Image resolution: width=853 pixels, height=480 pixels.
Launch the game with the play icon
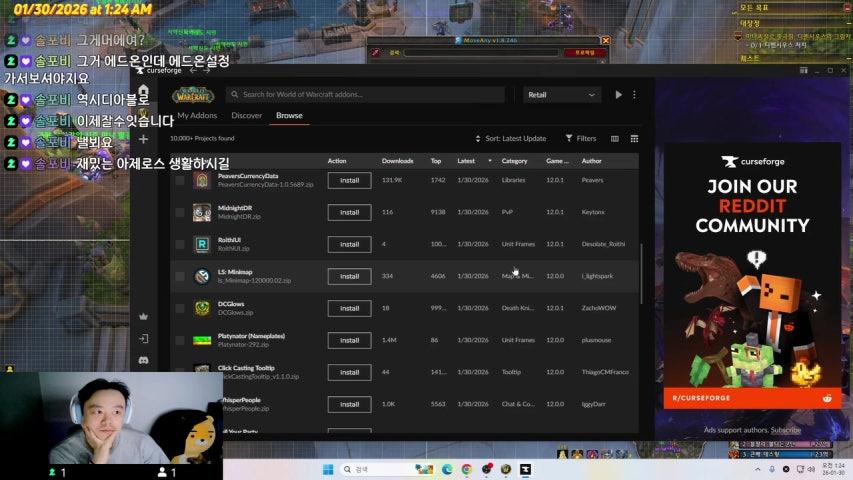(619, 95)
